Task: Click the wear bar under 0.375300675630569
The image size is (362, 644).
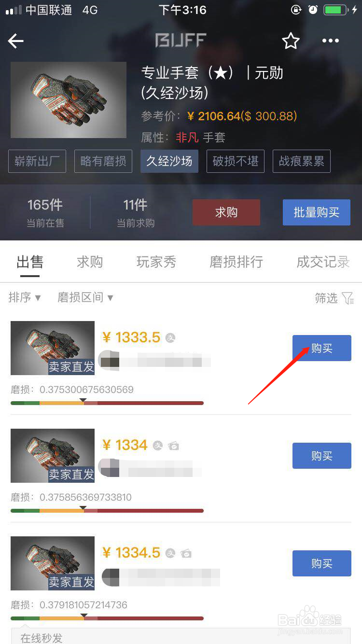Action: tap(107, 403)
